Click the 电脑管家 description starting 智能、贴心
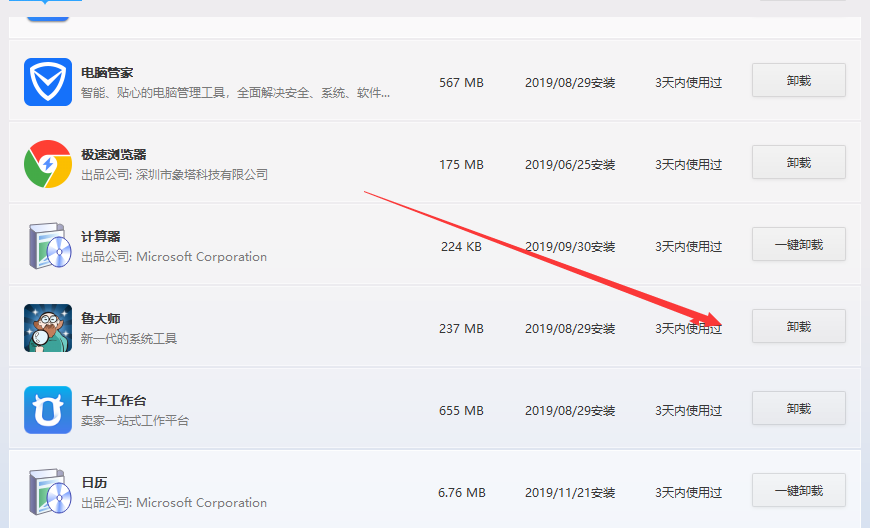 point(235,93)
